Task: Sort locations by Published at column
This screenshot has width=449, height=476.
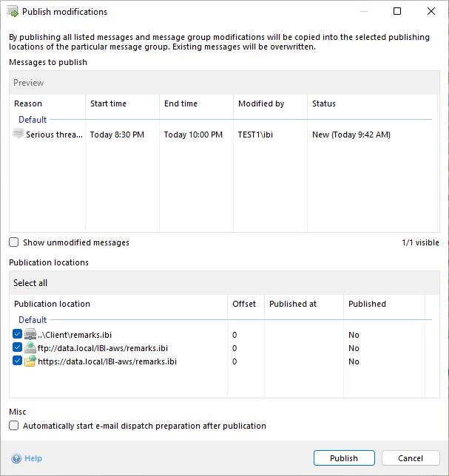Action: tap(293, 304)
